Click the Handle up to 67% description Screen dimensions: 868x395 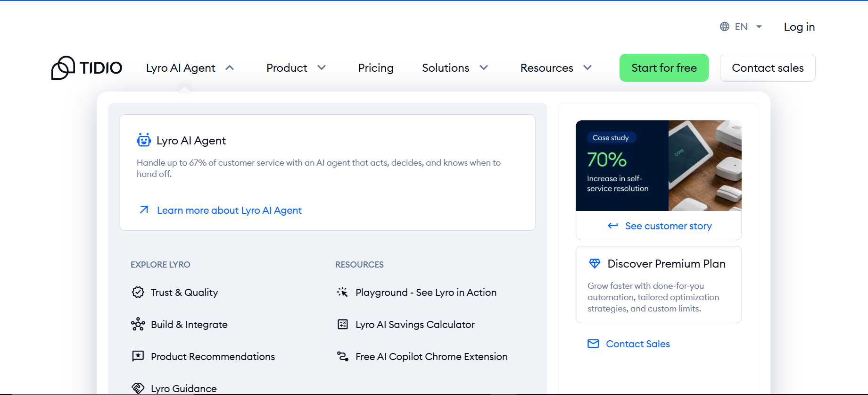(319, 168)
